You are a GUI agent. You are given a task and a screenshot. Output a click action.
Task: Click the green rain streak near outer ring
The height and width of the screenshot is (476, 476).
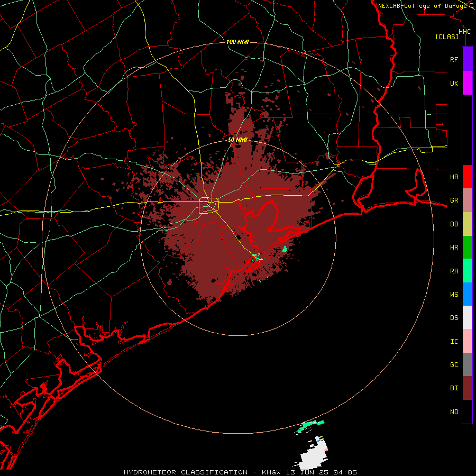(x=310, y=426)
